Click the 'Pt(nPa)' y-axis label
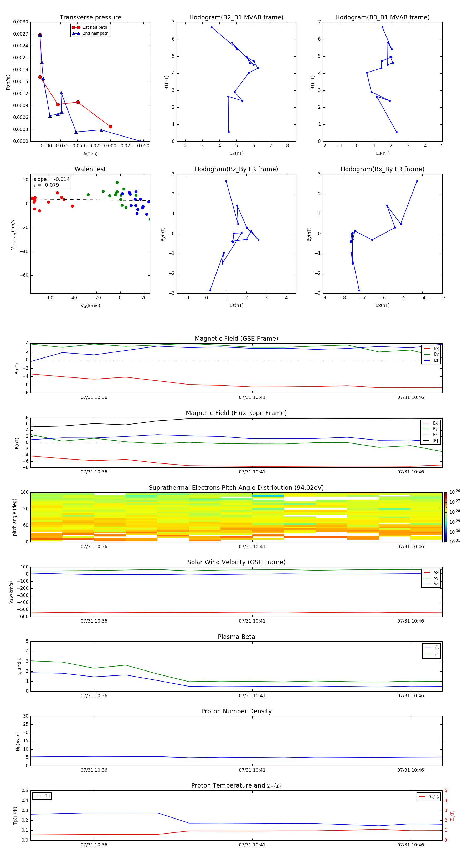The image size is (473, 868). tap(8, 82)
